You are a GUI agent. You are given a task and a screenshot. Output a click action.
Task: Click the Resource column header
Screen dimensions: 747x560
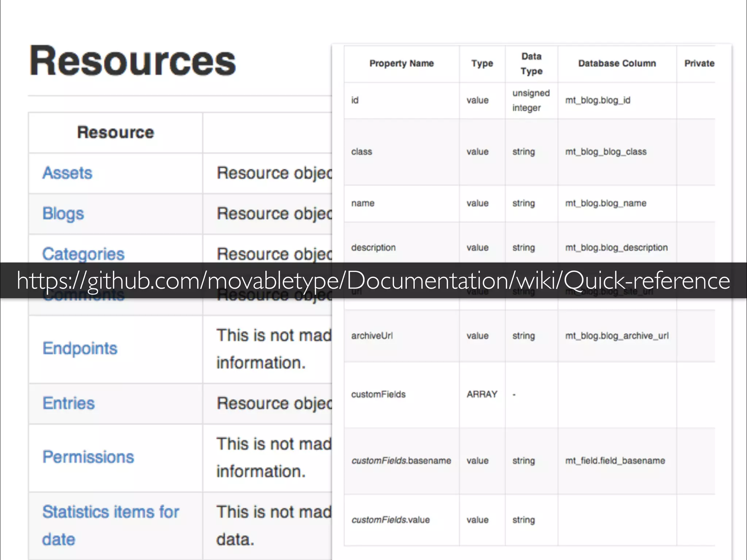(x=116, y=132)
